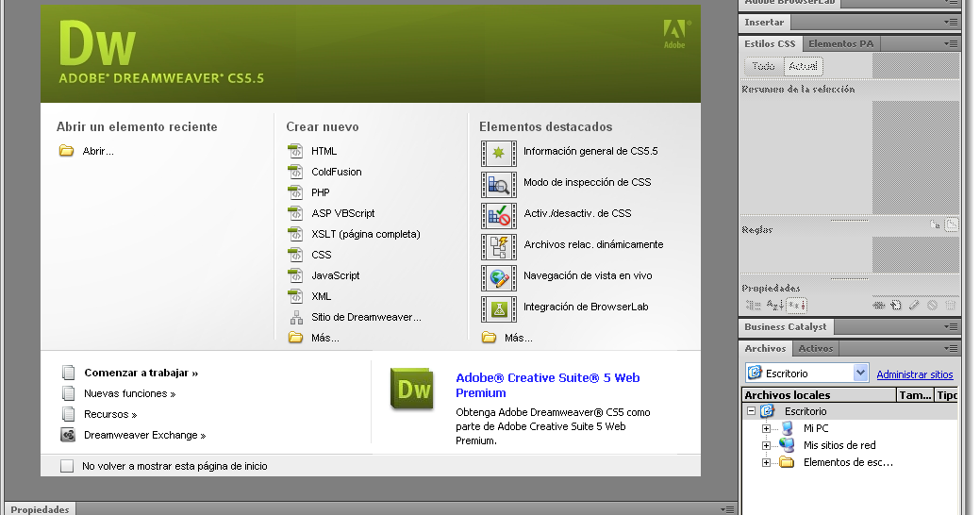The width and height of the screenshot is (980, 515).
Task: Click the category view icon in CSS Propiedades
Action: 753,305
